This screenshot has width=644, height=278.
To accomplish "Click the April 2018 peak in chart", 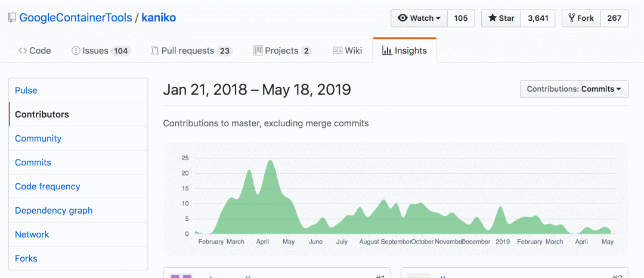I will point(270,161).
